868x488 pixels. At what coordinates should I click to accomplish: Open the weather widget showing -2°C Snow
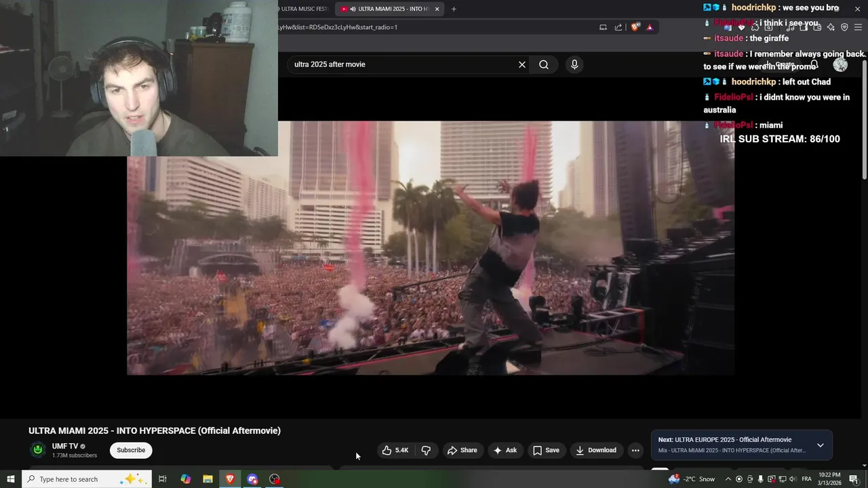(x=692, y=479)
